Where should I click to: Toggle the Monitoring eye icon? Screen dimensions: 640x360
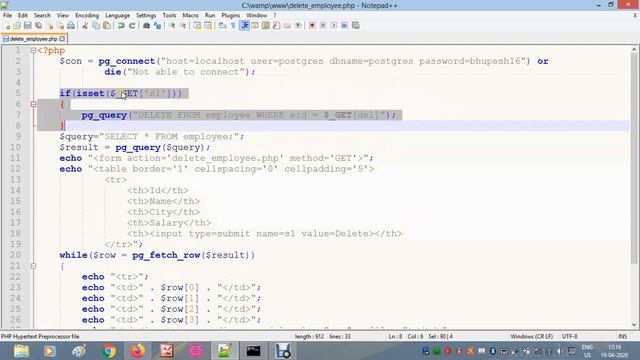pyautogui.click(x=298, y=26)
